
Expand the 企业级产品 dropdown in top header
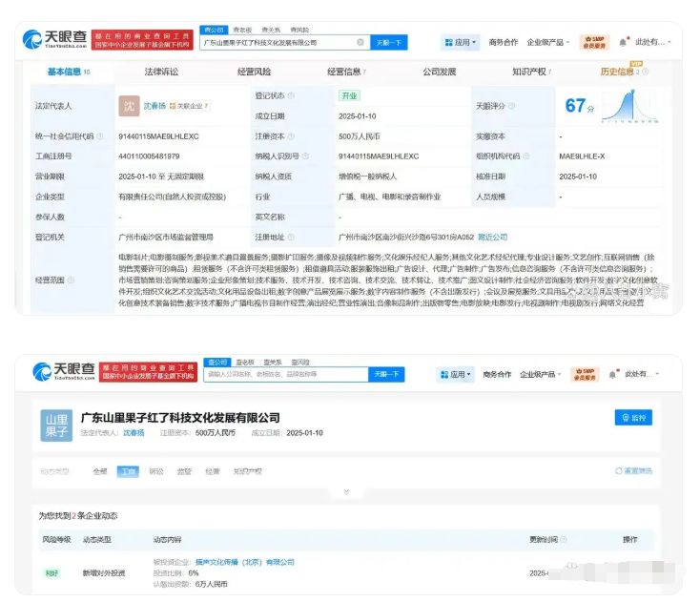(548, 43)
